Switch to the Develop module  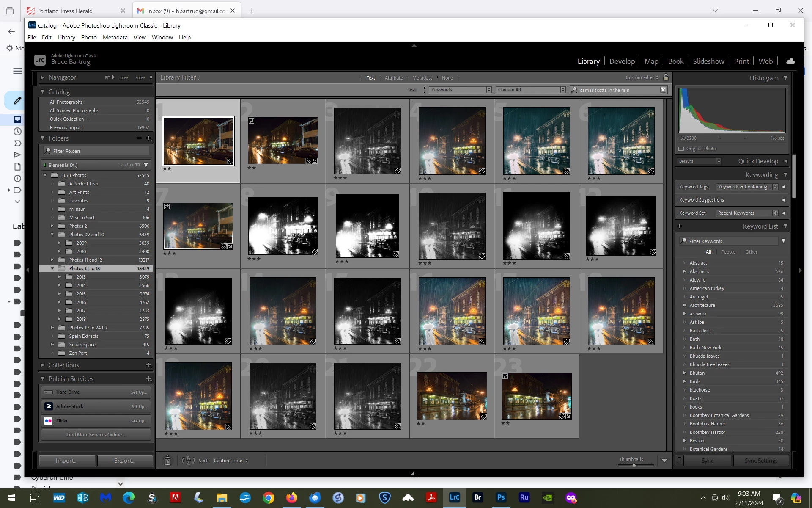[622, 61]
